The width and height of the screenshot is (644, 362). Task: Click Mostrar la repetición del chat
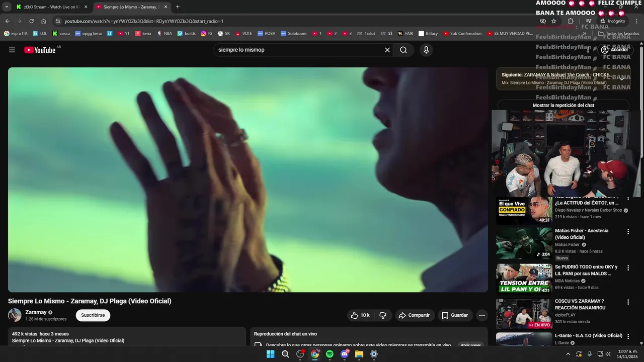point(563,106)
